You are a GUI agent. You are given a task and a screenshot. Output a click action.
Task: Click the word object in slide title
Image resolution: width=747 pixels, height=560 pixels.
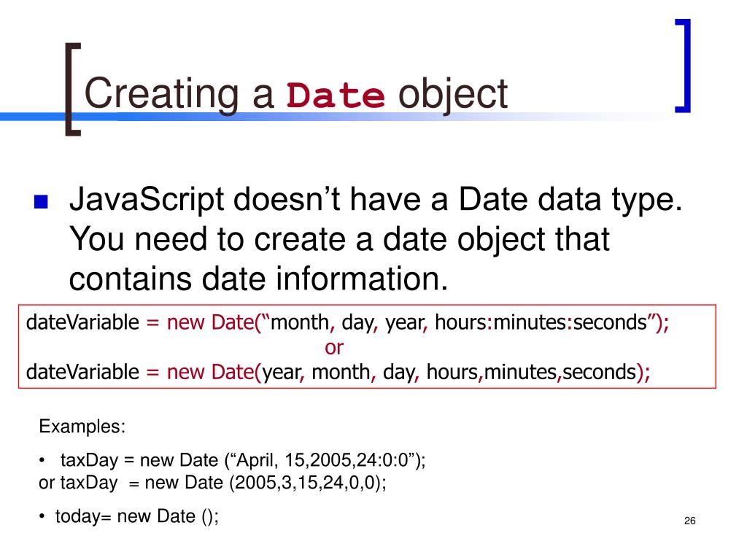(x=452, y=96)
